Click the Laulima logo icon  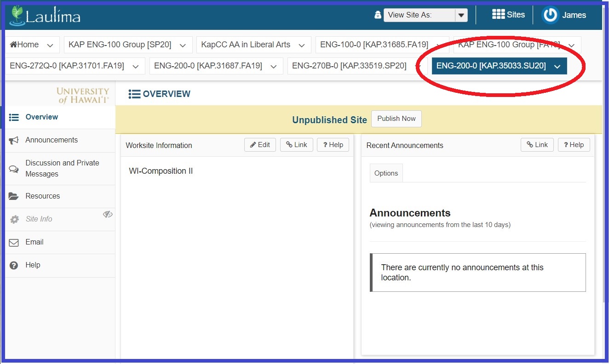pos(17,16)
